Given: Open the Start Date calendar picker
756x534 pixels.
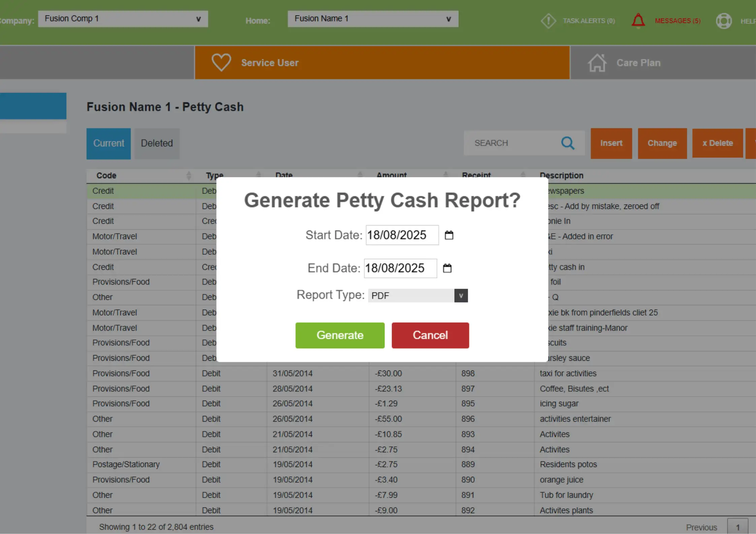Looking at the screenshot, I should click(450, 235).
